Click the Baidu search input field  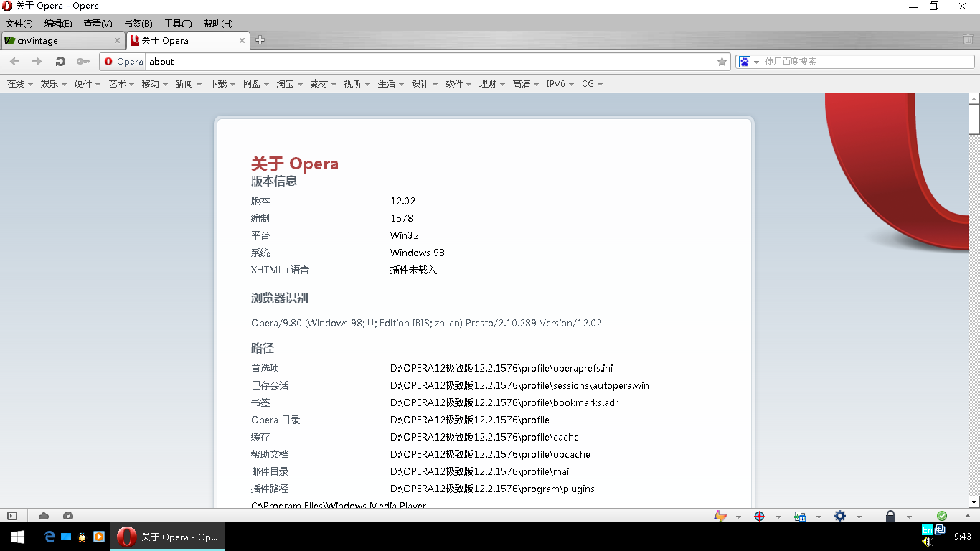pyautogui.click(x=868, y=62)
